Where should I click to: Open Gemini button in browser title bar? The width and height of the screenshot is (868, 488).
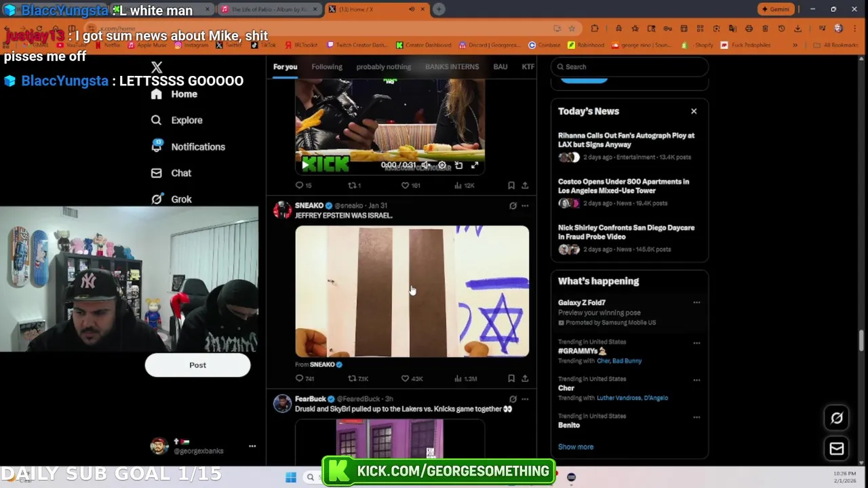[776, 9]
